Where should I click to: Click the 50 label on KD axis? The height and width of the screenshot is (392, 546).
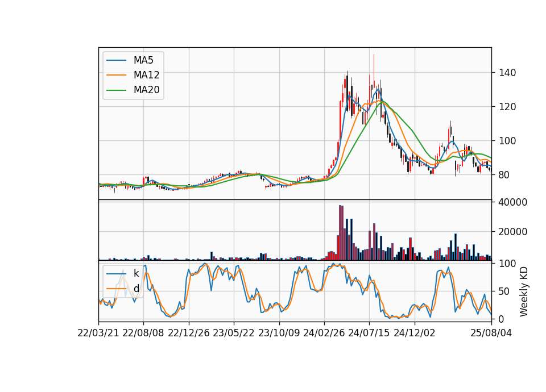click(x=504, y=291)
